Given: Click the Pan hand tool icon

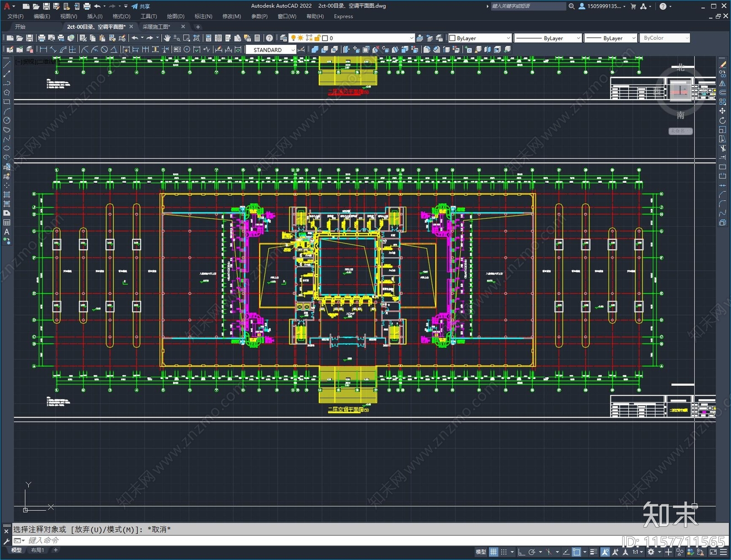Looking at the screenshot, I should pyautogui.click(x=167, y=38).
